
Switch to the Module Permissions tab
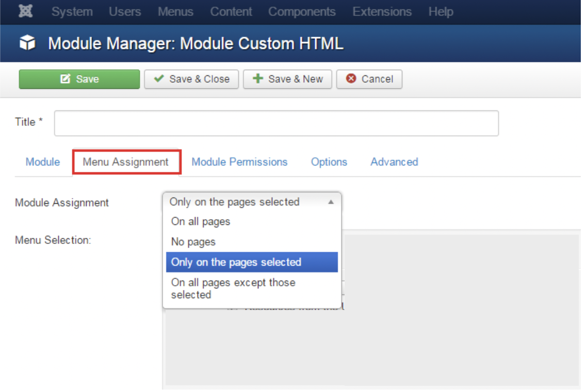click(x=239, y=162)
